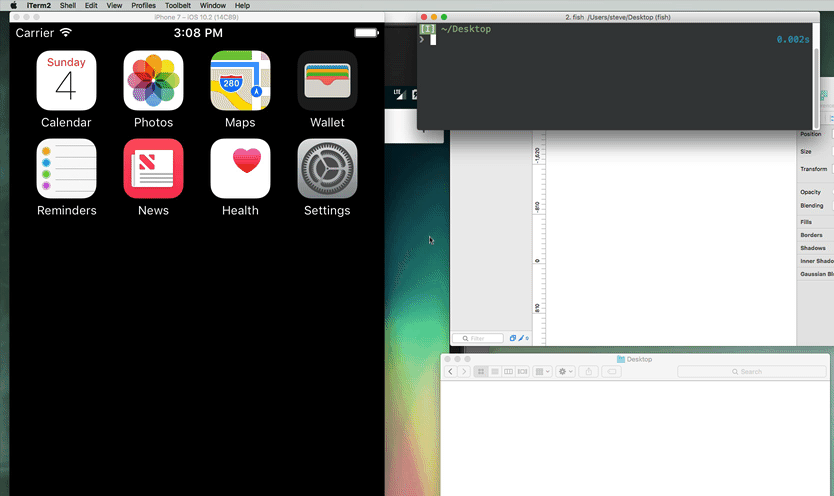Toggle the slices filter knife icon in Sketch
The width and height of the screenshot is (834, 496).
pyautogui.click(x=522, y=338)
